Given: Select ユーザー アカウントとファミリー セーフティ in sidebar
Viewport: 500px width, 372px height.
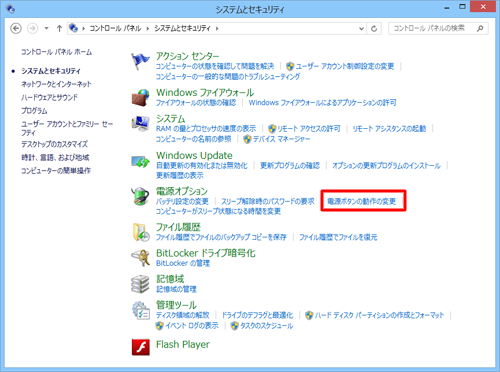Looking at the screenshot, I should coord(67,128).
